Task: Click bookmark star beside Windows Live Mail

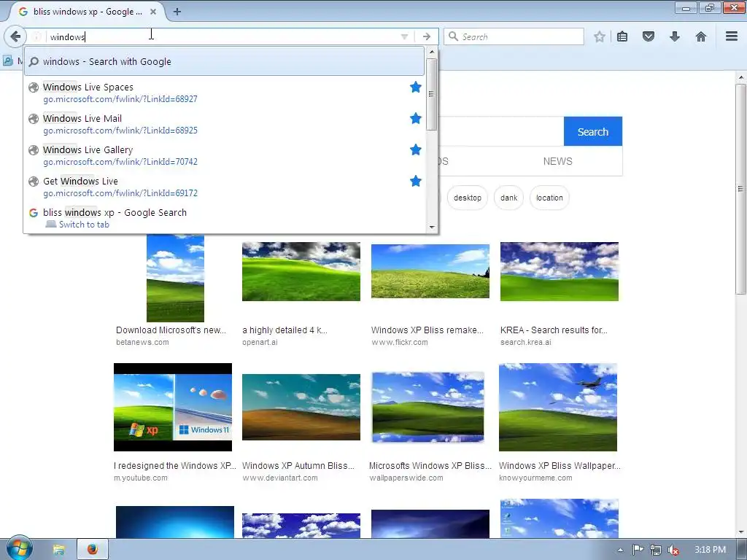Action: click(x=415, y=119)
